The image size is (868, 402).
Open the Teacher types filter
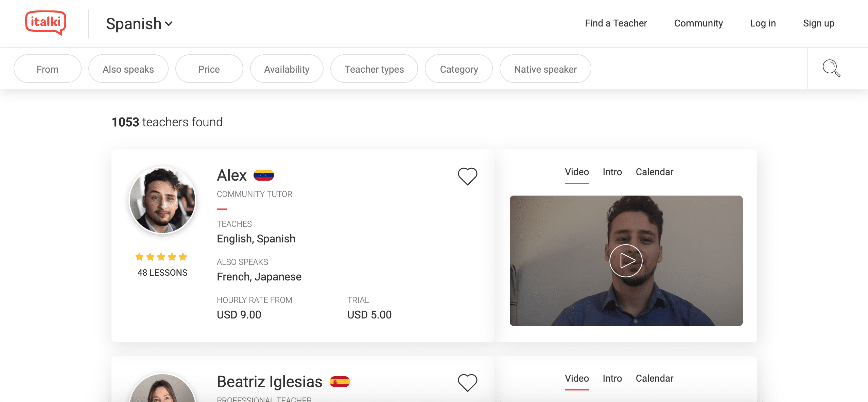(374, 69)
